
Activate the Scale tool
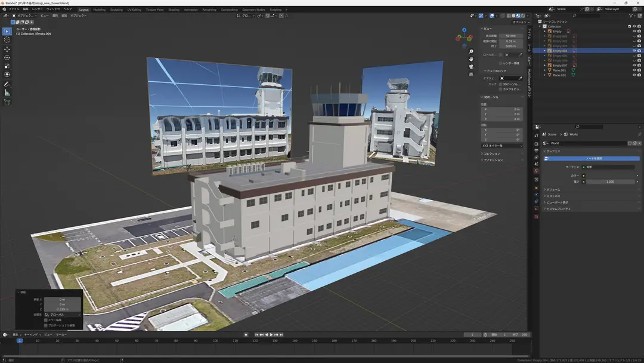point(7,66)
